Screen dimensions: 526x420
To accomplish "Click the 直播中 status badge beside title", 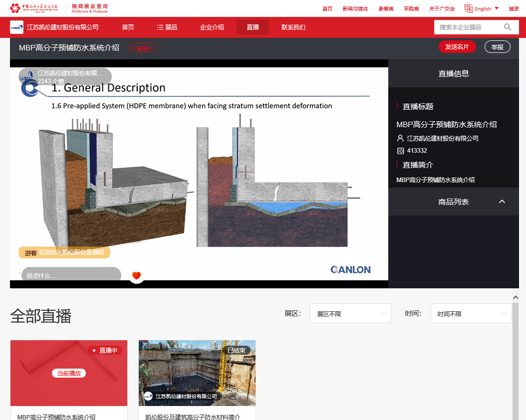I will [x=142, y=48].
